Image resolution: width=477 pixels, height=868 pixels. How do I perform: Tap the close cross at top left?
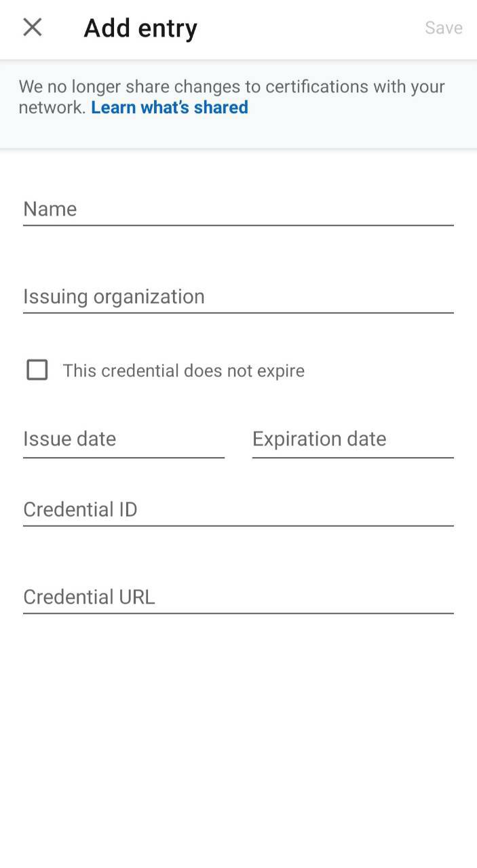tap(32, 27)
